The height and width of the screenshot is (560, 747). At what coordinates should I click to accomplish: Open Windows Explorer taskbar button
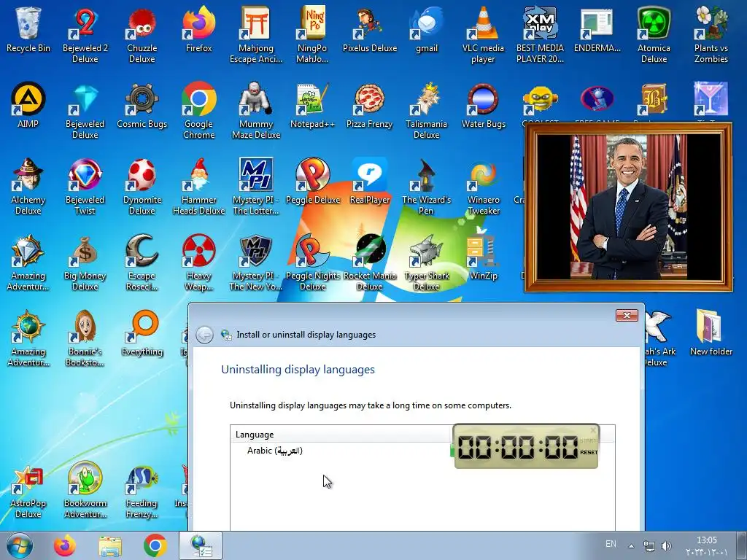coord(110,545)
